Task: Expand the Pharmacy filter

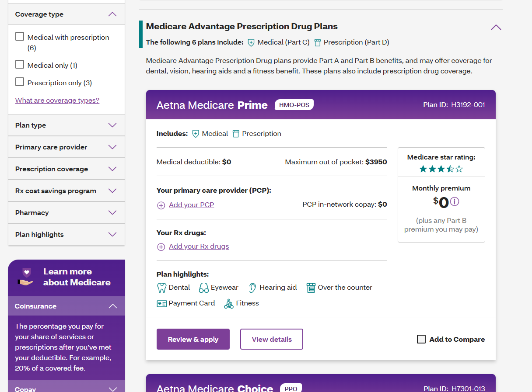Action: (66, 213)
